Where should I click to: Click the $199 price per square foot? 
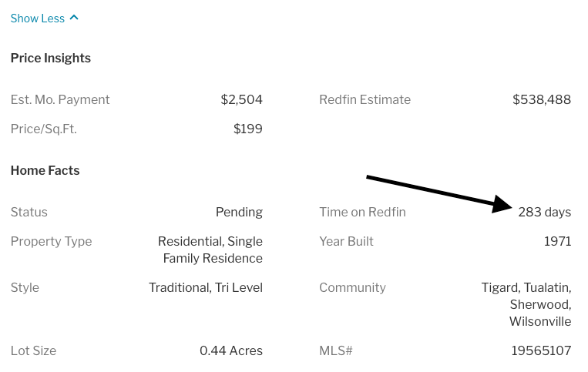tap(248, 129)
